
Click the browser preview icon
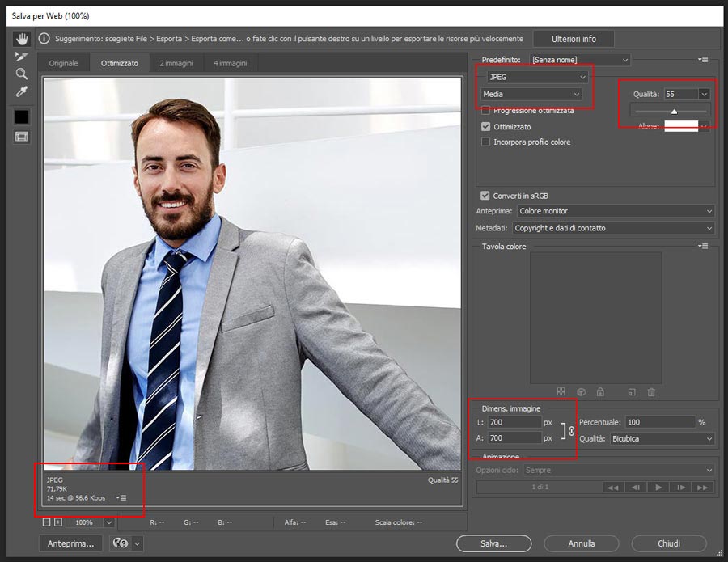pos(121,543)
